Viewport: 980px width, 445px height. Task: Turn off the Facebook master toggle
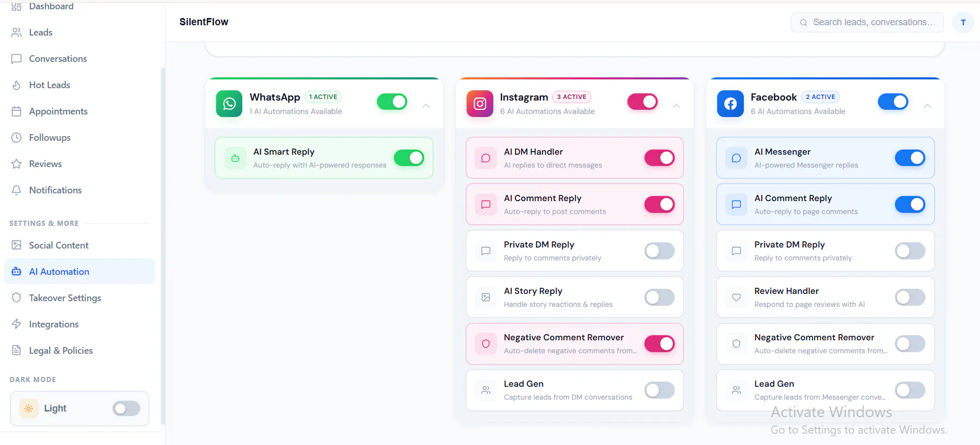click(x=893, y=102)
